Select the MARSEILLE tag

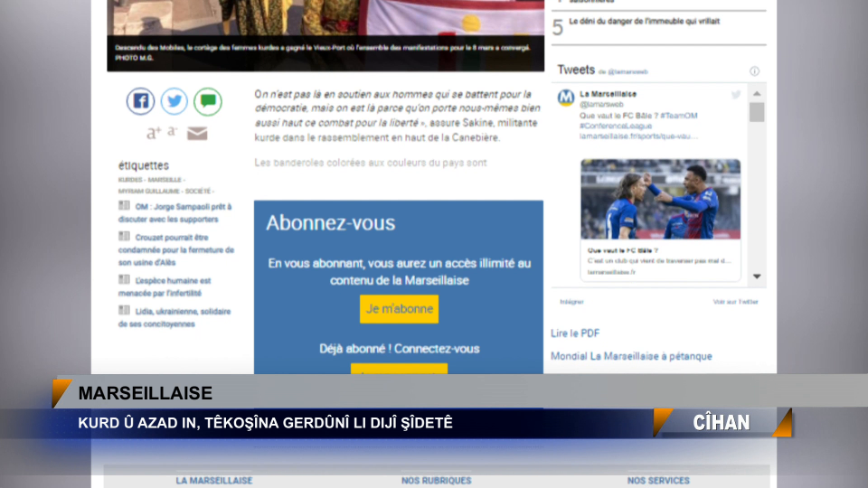165,180
